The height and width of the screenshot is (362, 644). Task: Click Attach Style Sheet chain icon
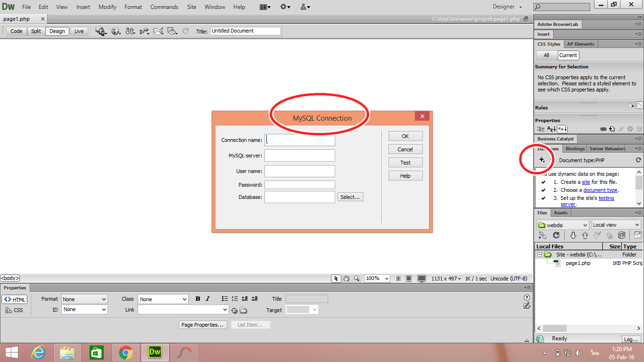603,129
